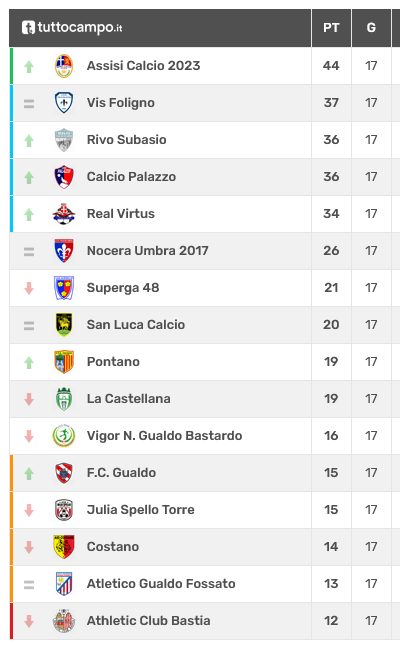The height and width of the screenshot is (651, 400).
Task: Click the Costano yellow-red crest
Action: 64,547
